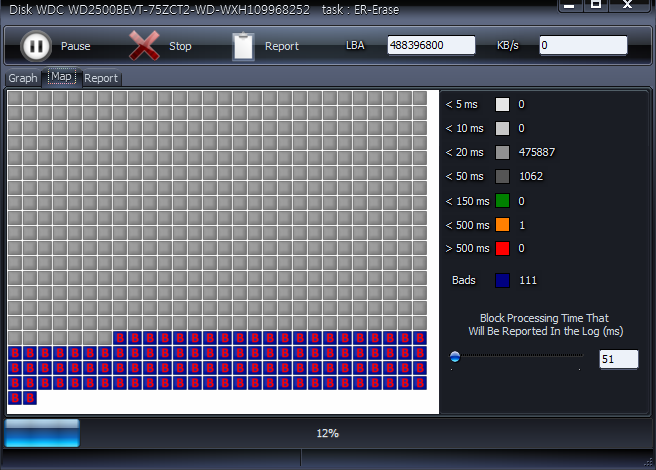Image resolution: width=656 pixels, height=470 pixels.
Task: Click the log threshold field showing 51
Action: 619,359
